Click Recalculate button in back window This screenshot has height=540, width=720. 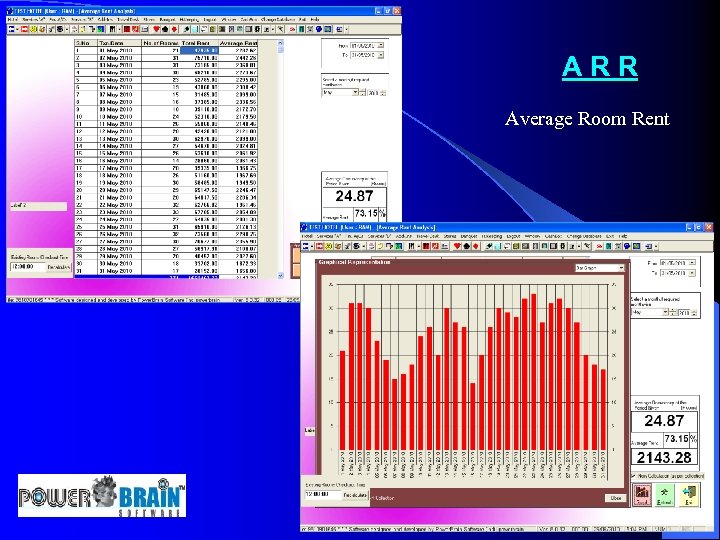pyautogui.click(x=59, y=267)
